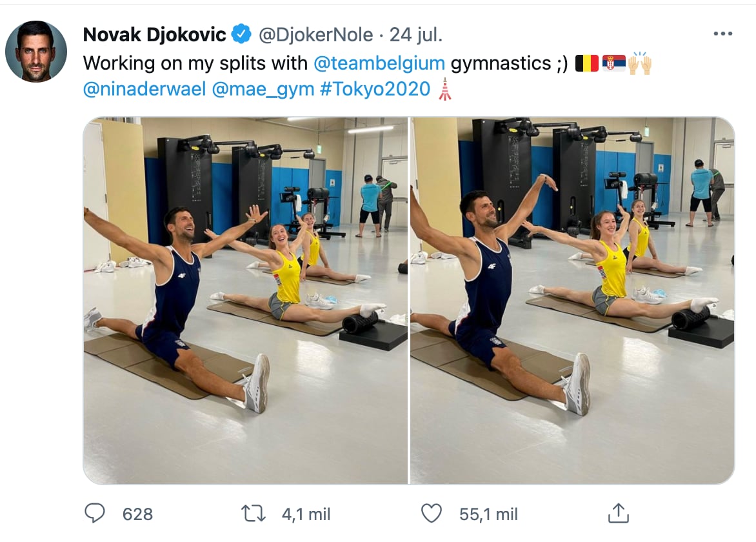Click the reply speech bubble icon
Screen dimensions: 756x542
(95, 514)
